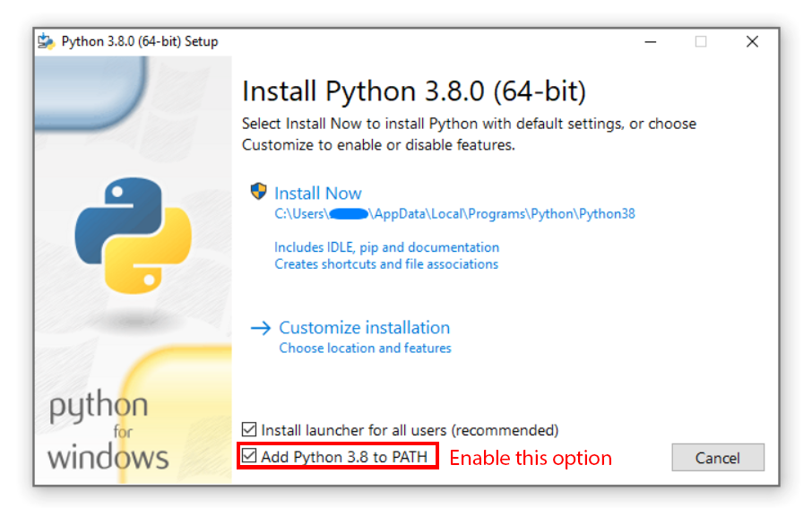Click 'Creates shortcuts and file associations' text

[385, 264]
